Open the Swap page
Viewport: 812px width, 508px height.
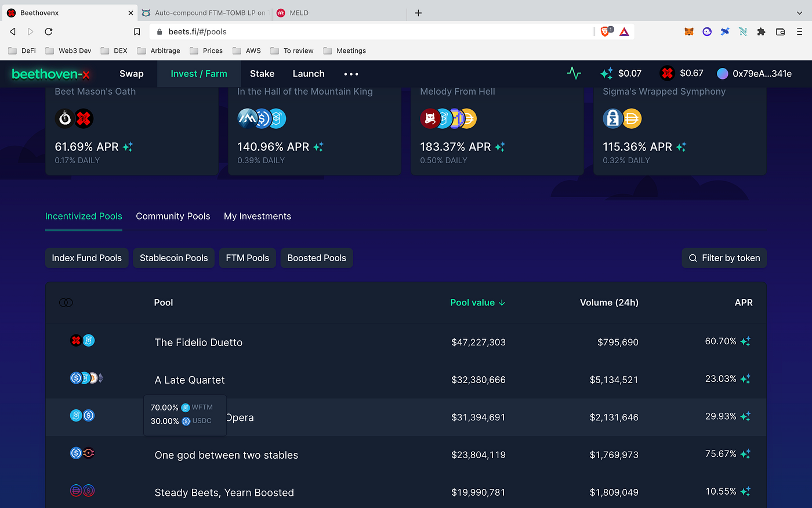click(x=132, y=74)
